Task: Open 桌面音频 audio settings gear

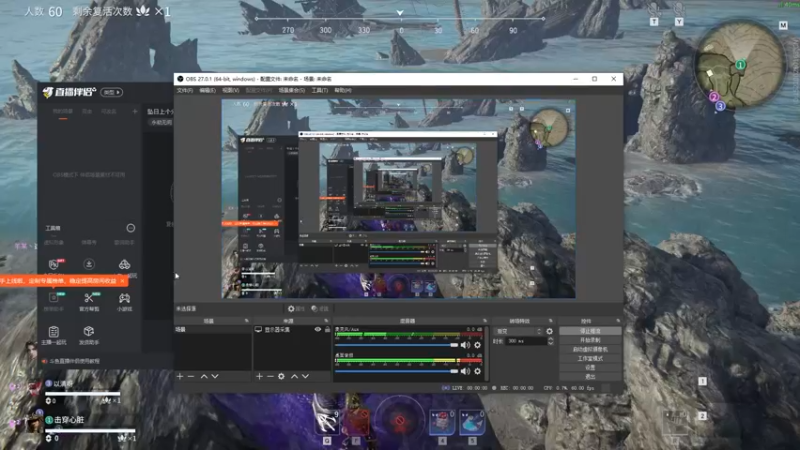Action: pyautogui.click(x=477, y=371)
